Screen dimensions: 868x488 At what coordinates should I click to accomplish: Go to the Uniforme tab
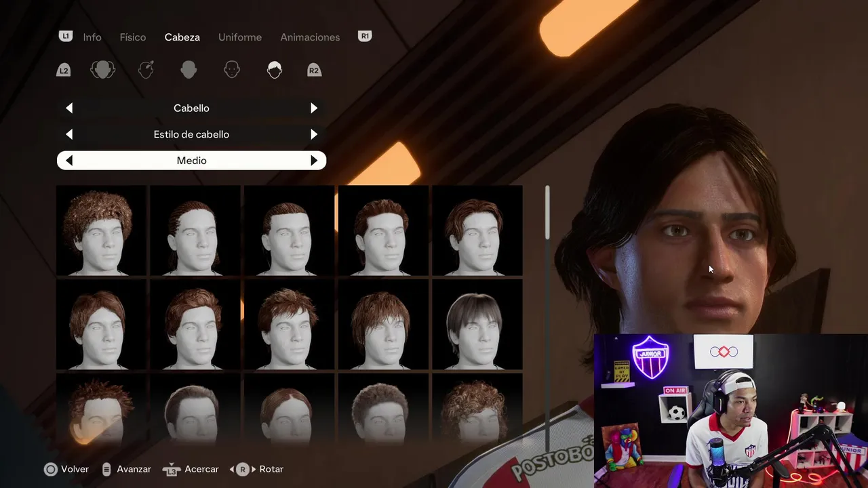coord(240,37)
